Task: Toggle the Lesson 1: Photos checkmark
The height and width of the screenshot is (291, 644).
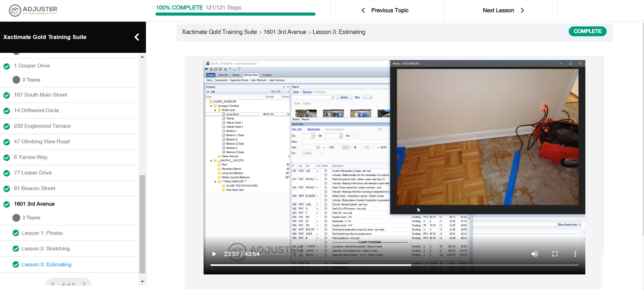Action: [16, 233]
